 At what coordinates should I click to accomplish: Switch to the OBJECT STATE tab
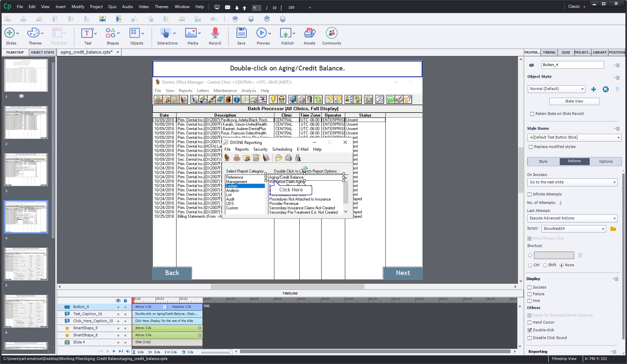pyautogui.click(x=43, y=53)
